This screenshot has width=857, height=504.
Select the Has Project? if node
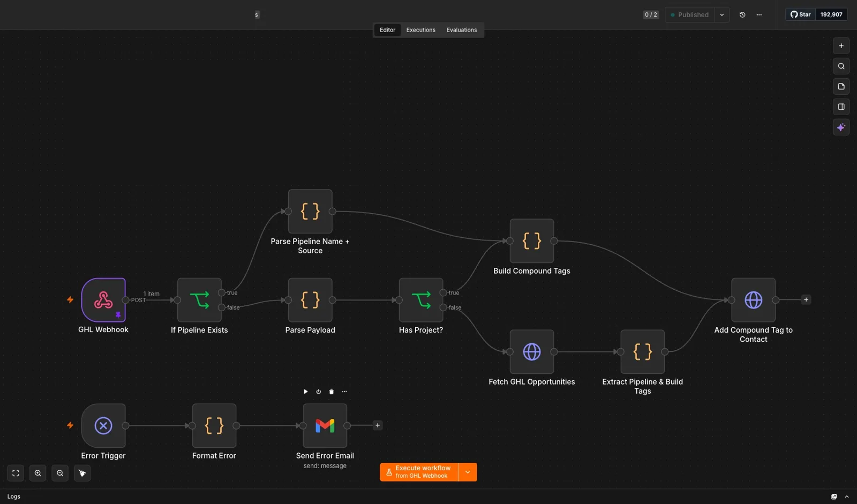point(421,300)
